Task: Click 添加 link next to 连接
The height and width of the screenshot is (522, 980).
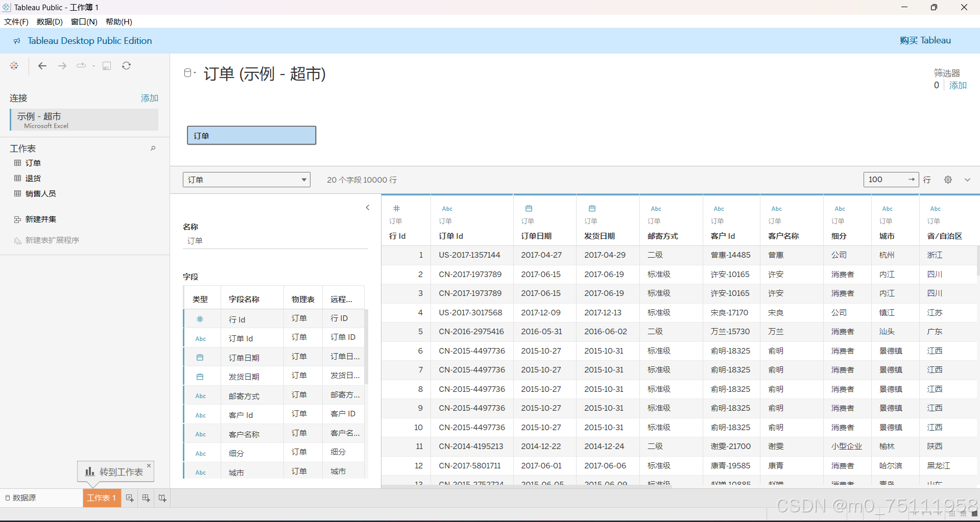Action: tap(150, 98)
